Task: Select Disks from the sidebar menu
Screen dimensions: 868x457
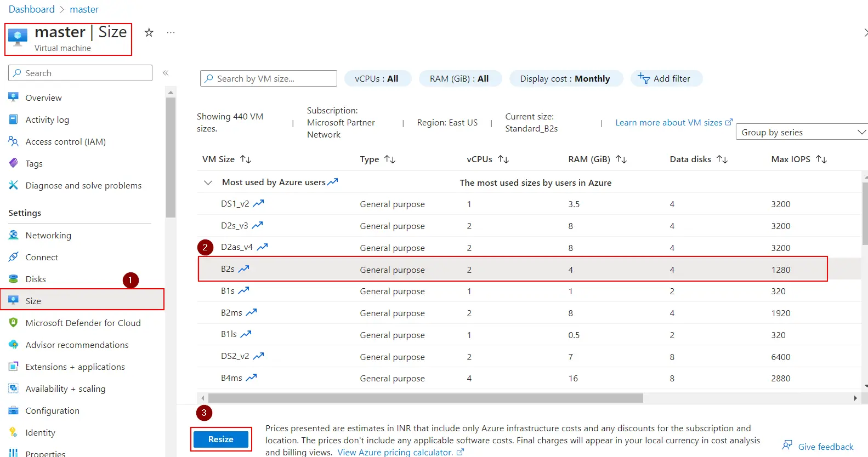Action: coord(36,279)
